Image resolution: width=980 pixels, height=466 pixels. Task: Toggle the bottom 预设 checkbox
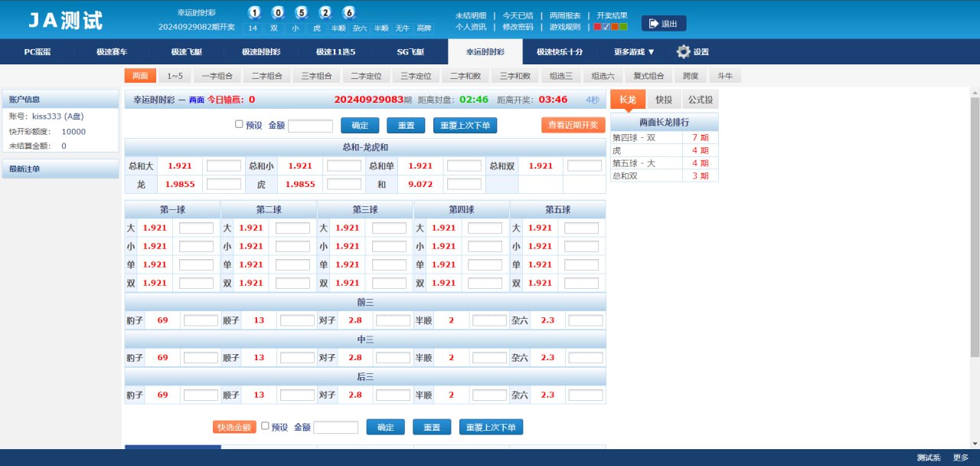(265, 426)
